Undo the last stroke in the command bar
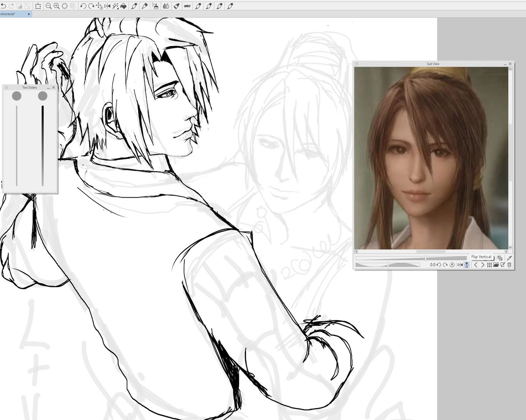 3,6
